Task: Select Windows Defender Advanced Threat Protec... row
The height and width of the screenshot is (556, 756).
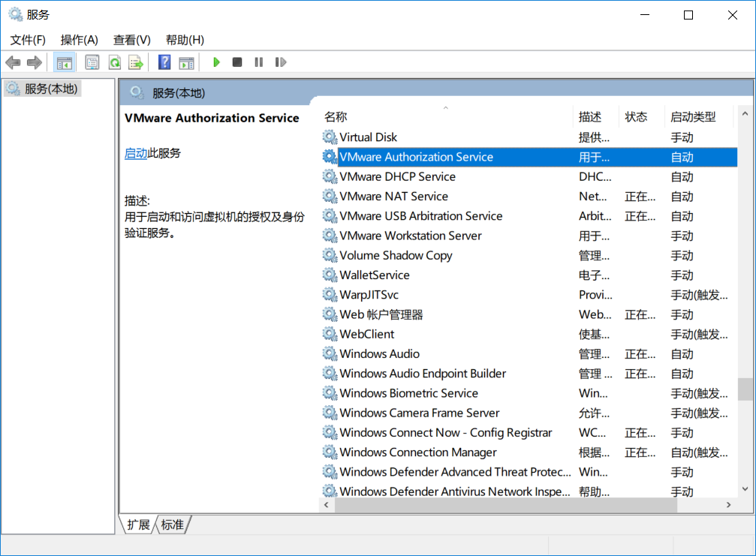Action: (x=529, y=472)
